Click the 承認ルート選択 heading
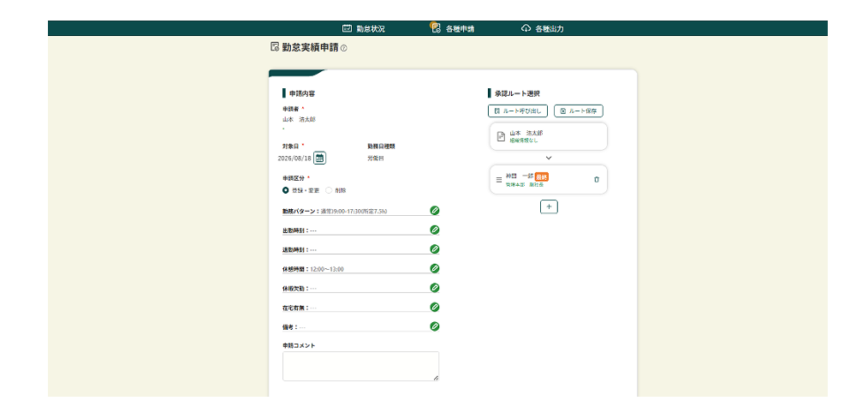The image size is (868, 419). pos(517,93)
